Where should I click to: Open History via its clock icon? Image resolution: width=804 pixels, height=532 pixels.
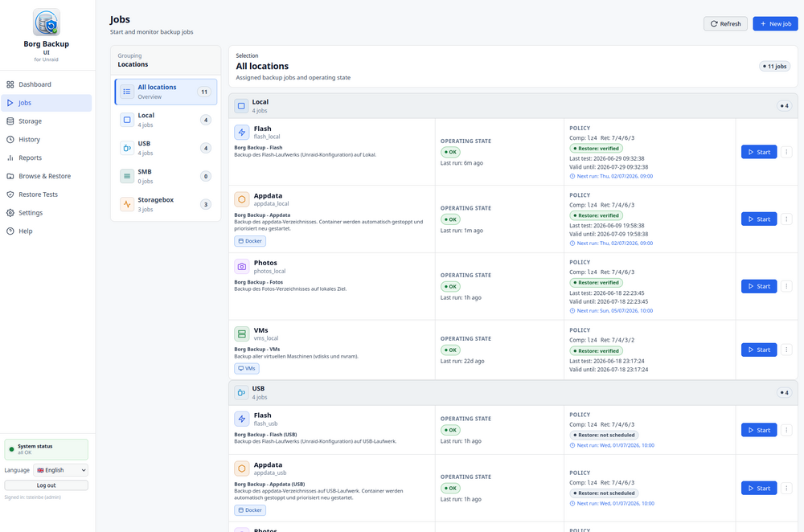pyautogui.click(x=10, y=139)
